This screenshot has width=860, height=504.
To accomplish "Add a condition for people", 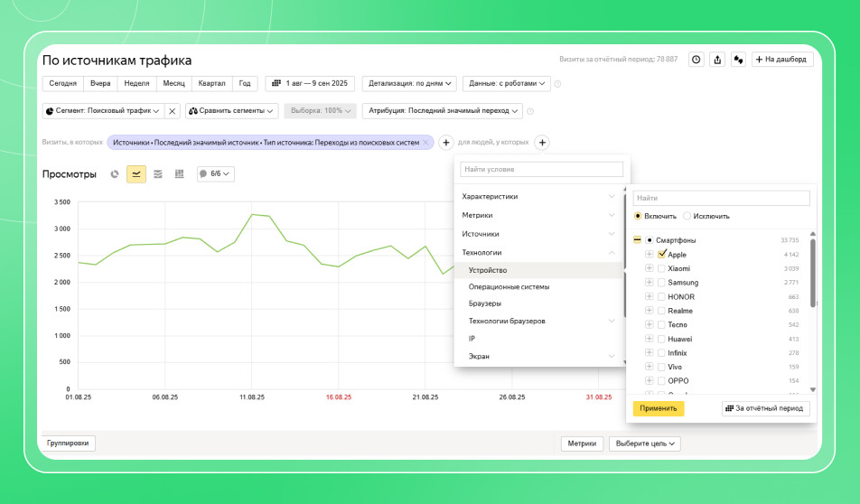I will (x=542, y=143).
